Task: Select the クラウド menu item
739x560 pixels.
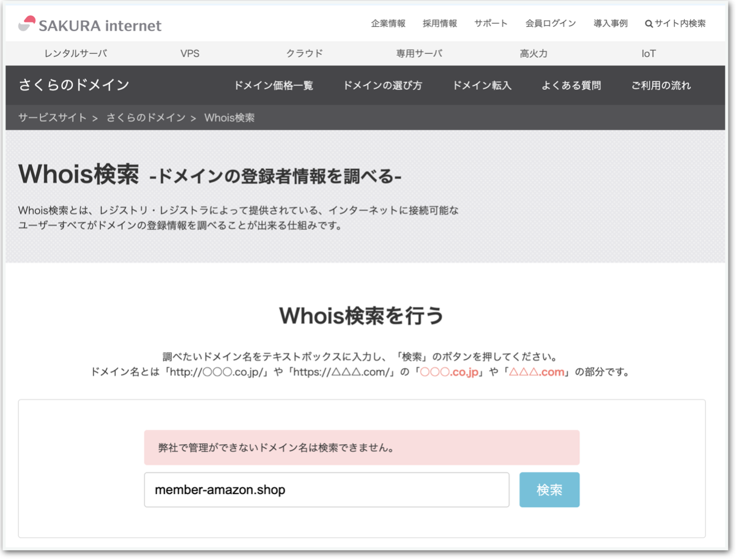Action: point(304,54)
